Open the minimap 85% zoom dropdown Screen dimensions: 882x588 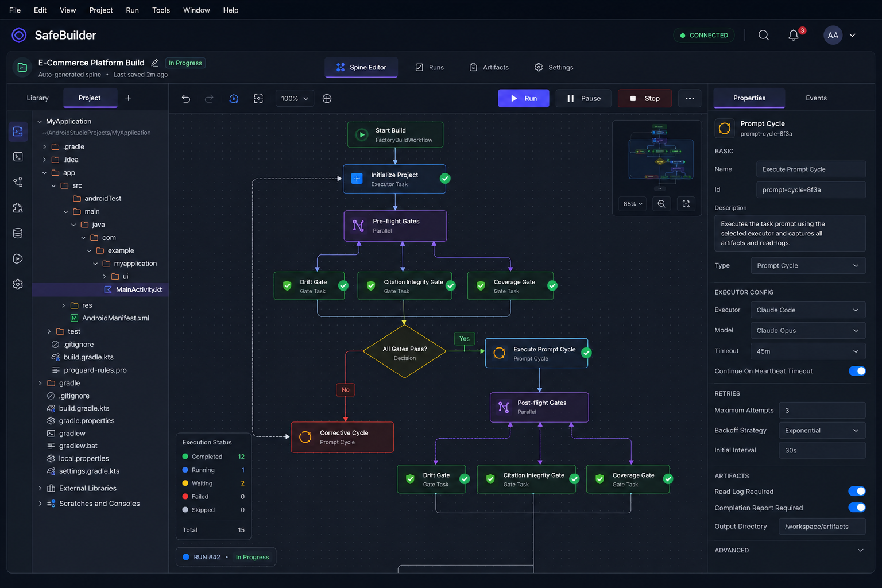[633, 204]
